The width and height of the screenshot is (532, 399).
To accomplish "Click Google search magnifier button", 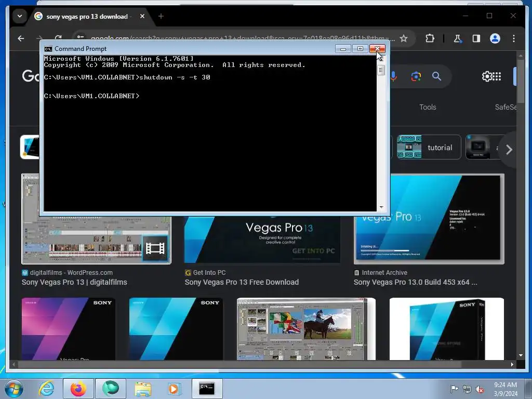I will pyautogui.click(x=436, y=76).
